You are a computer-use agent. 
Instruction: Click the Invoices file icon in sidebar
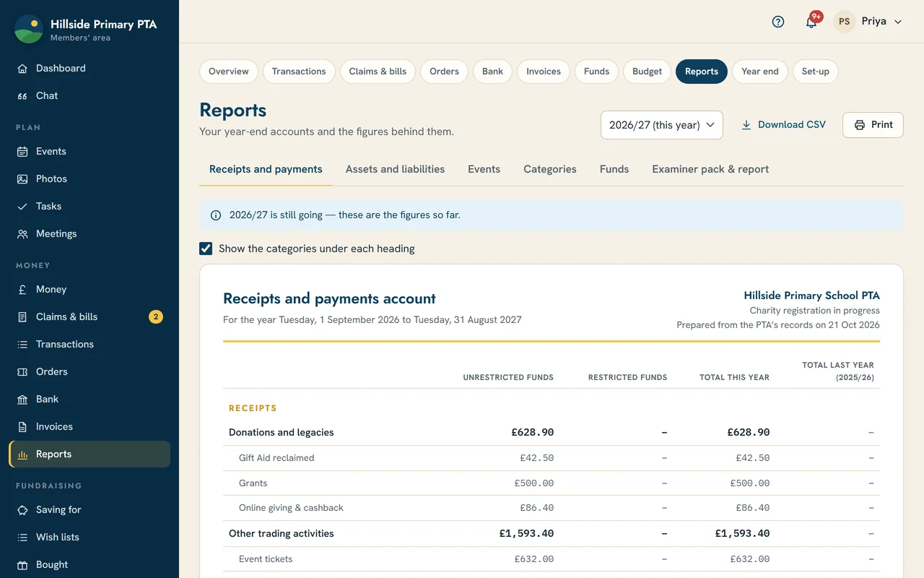(22, 427)
